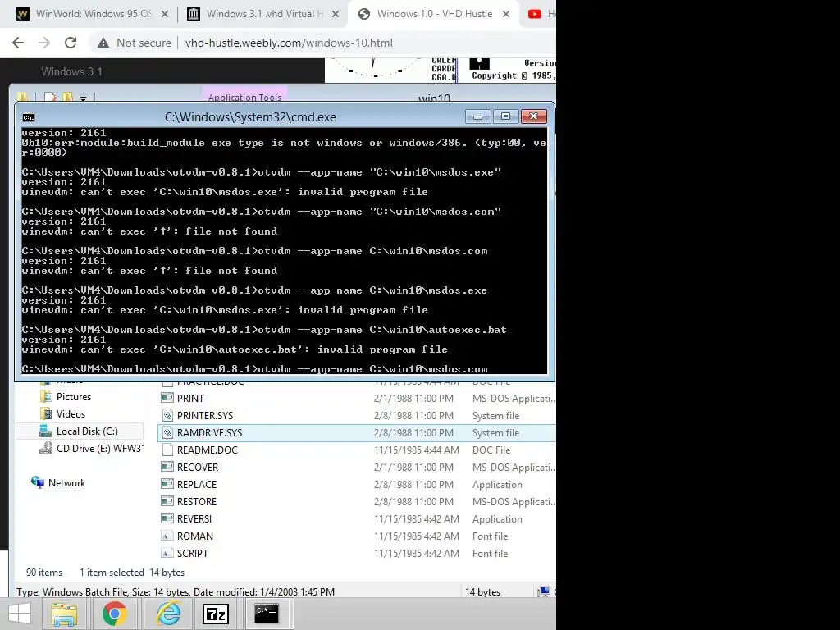Select the REPLACE file
The image size is (840, 630).
[x=197, y=484]
